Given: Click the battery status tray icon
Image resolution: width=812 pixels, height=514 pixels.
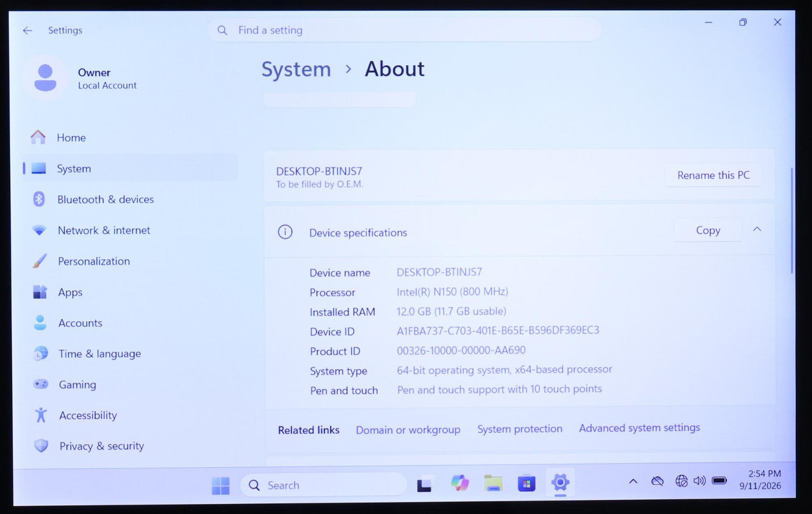Looking at the screenshot, I should [x=719, y=480].
